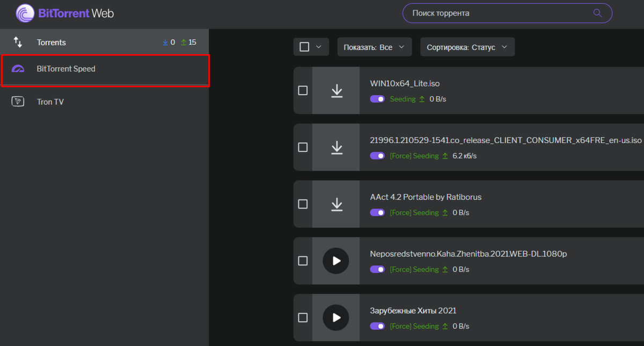The image size is (644, 346).
Task: Click Neposredstvenno.Kaha.Zhenitba.2021.WEB-DL.1080p name
Action: (469, 254)
